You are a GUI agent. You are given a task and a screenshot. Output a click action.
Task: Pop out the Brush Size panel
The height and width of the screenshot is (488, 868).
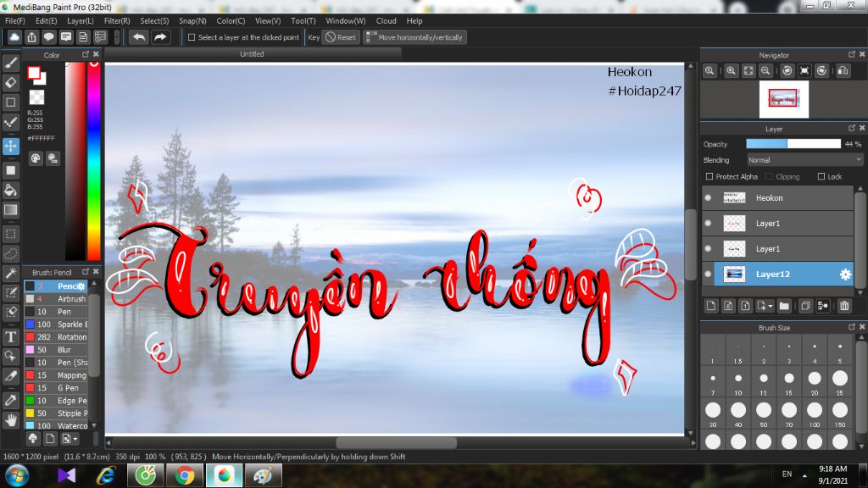point(852,327)
